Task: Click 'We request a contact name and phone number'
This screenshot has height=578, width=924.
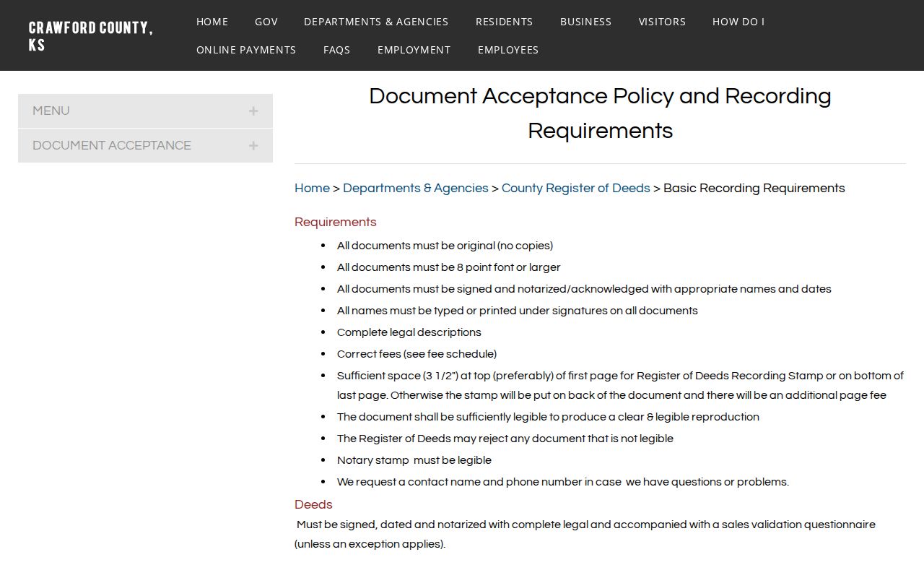Action: [562, 482]
